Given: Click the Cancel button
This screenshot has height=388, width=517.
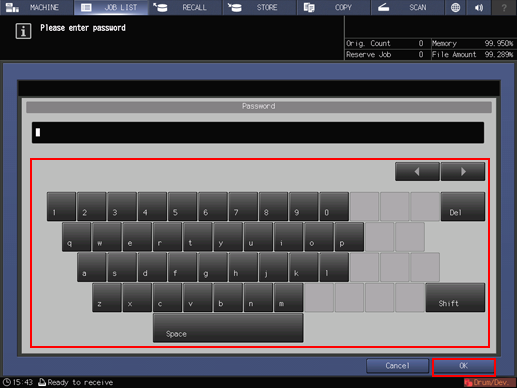Looking at the screenshot, I should tap(397, 366).
